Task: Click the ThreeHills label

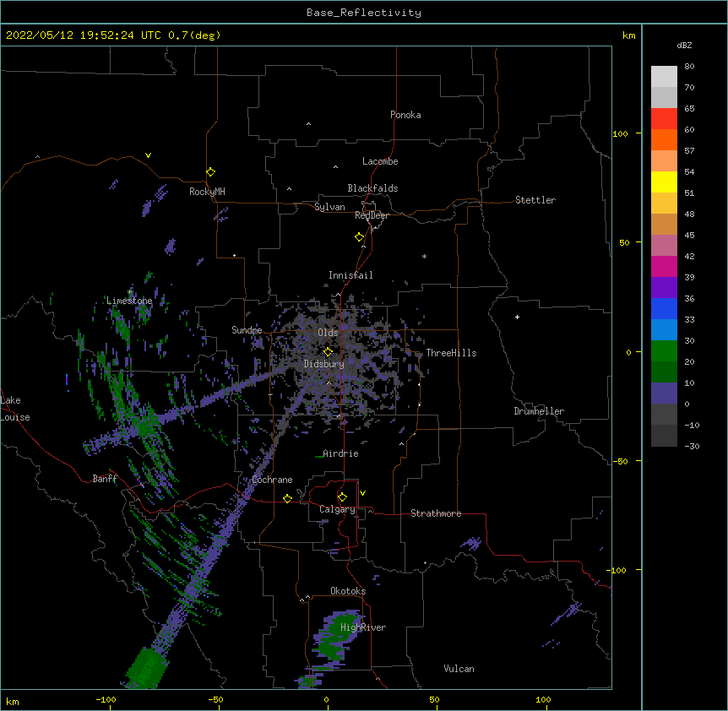Action: point(451,353)
